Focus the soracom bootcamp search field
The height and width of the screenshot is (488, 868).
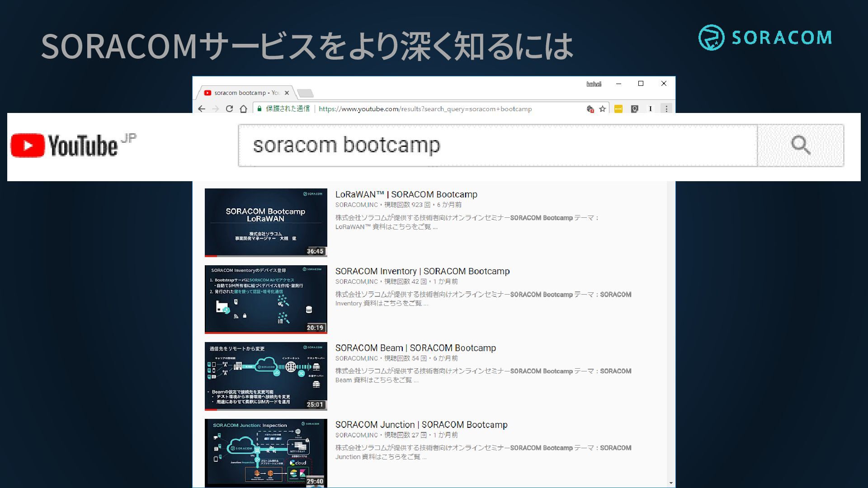click(x=498, y=145)
